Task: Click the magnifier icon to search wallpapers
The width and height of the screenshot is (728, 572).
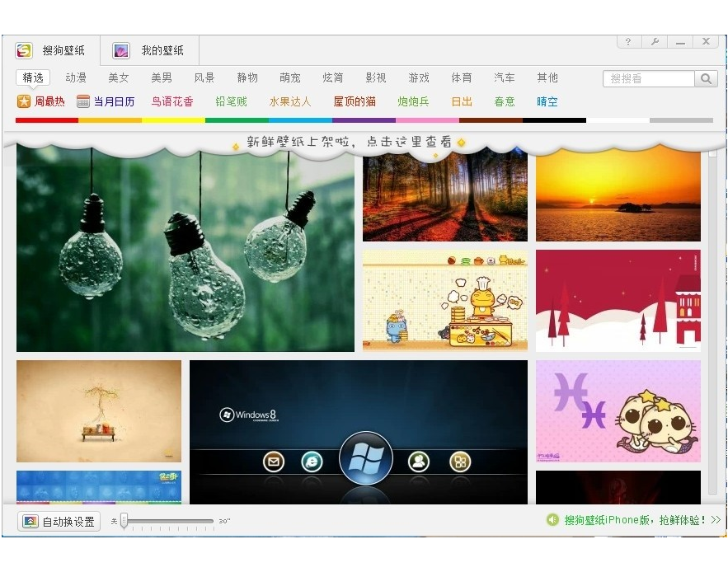Action: (x=707, y=78)
